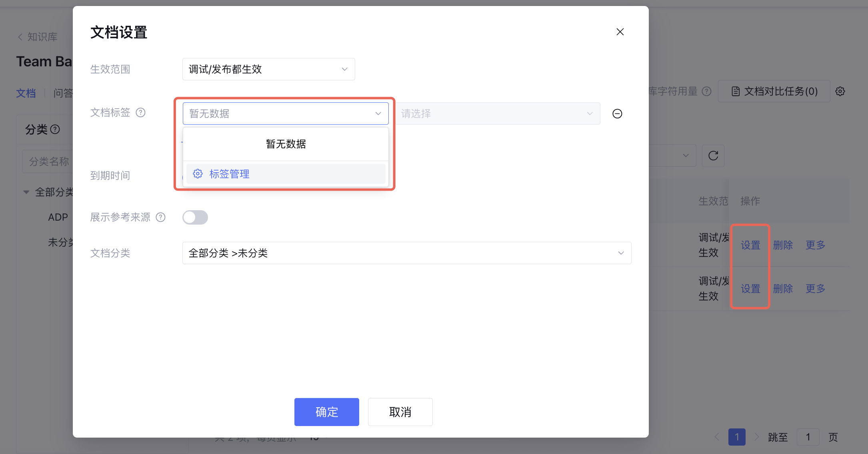Viewport: 868px width, 454px height.
Task: Open the 生效范围 dropdown
Action: tap(268, 70)
